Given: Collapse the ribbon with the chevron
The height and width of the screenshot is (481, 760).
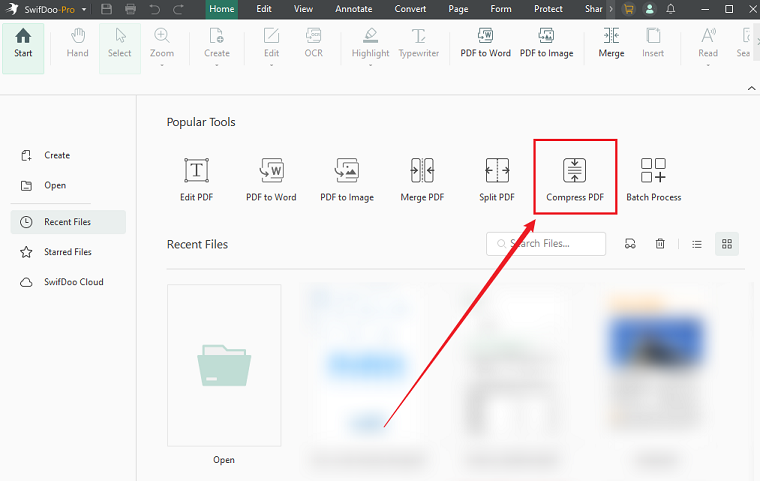Looking at the screenshot, I should tap(751, 88).
